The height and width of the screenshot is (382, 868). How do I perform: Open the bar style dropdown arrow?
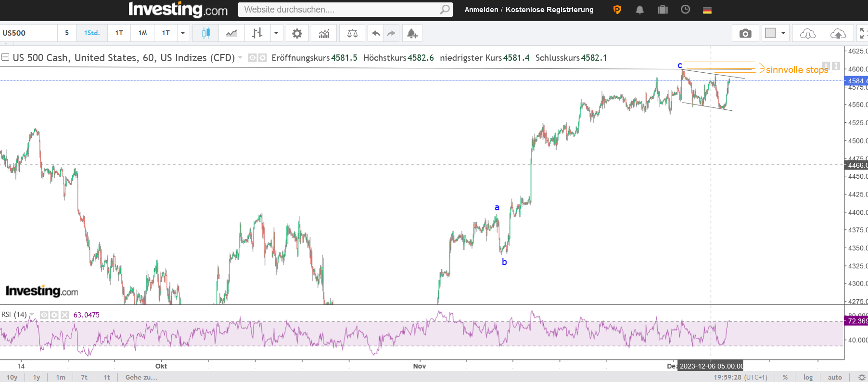click(276, 33)
